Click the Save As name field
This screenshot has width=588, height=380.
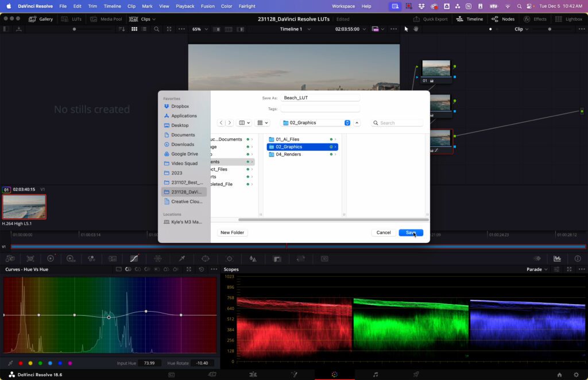coord(320,98)
